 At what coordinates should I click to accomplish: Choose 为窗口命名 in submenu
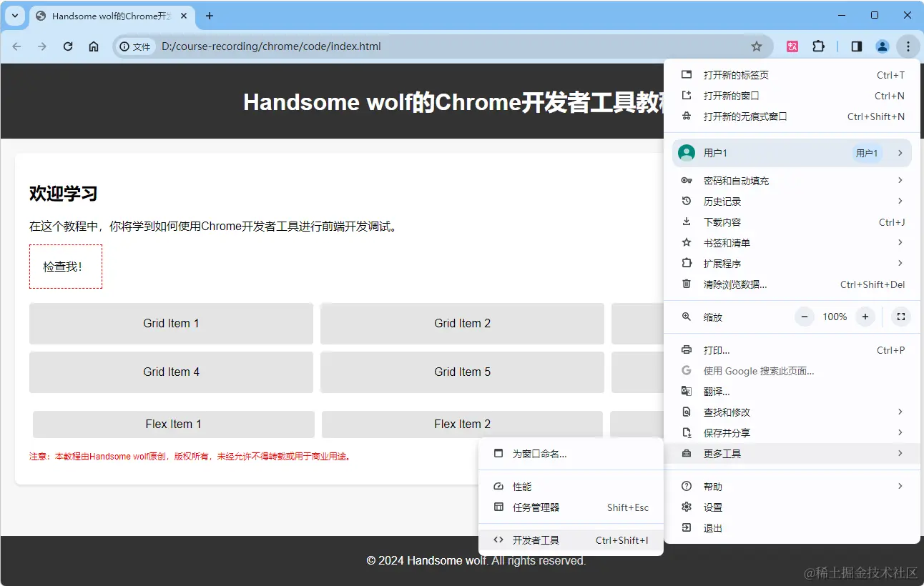pos(571,454)
